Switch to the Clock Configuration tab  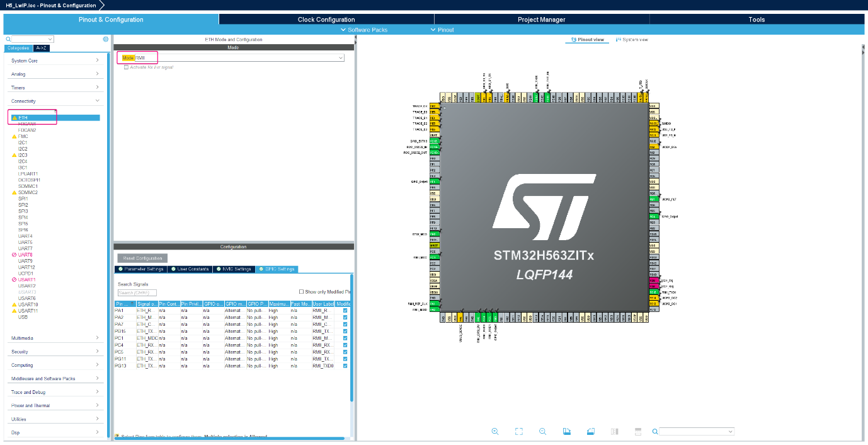326,19
